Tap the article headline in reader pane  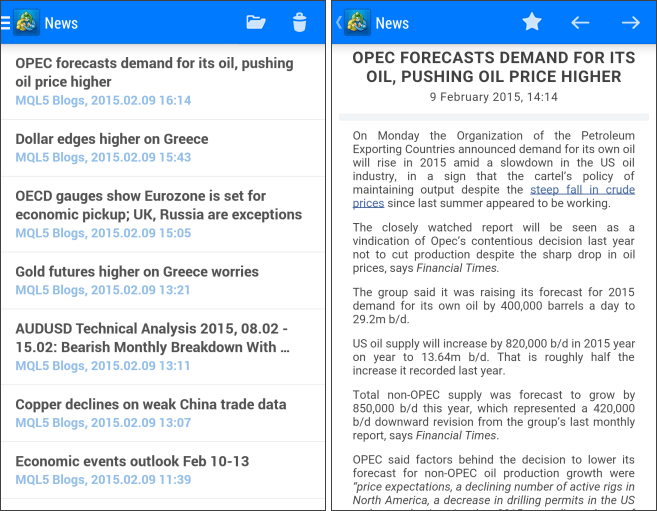[x=493, y=67]
